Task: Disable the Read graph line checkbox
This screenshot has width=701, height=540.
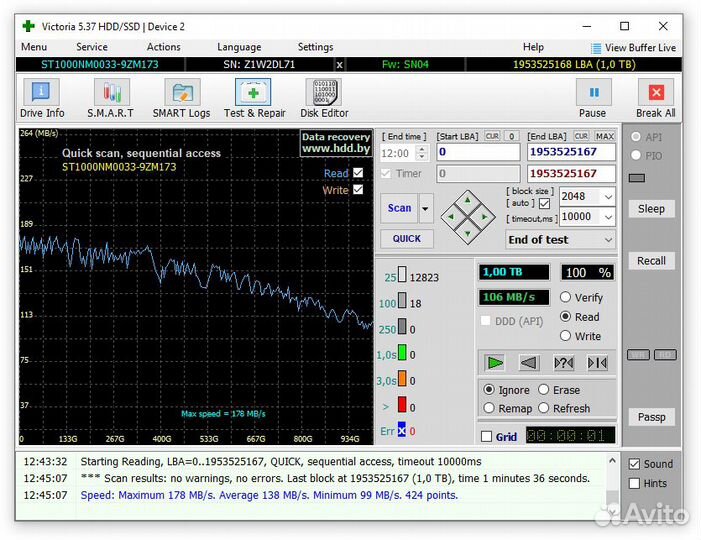Action: [x=357, y=173]
